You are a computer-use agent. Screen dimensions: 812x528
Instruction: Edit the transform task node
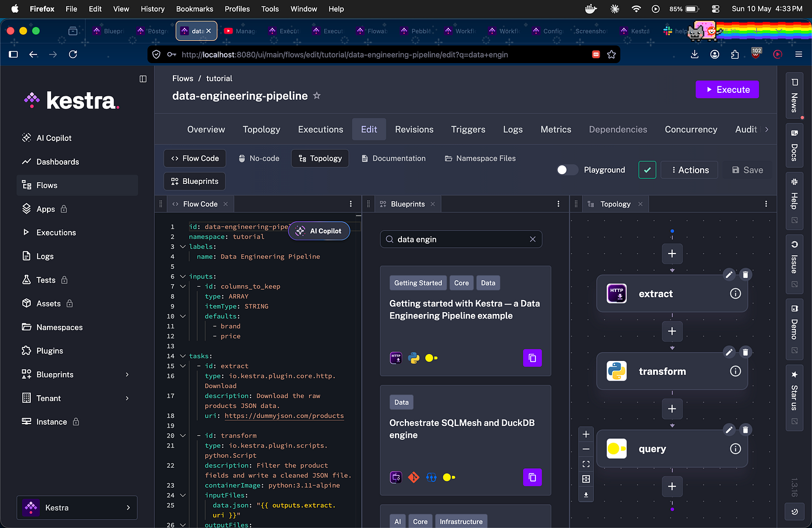point(729,352)
